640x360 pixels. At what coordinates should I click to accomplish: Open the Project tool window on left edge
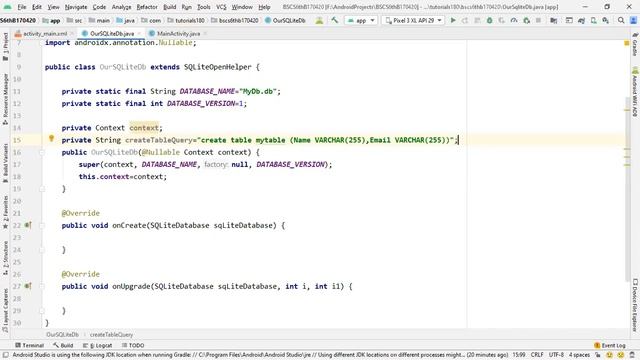point(5,47)
